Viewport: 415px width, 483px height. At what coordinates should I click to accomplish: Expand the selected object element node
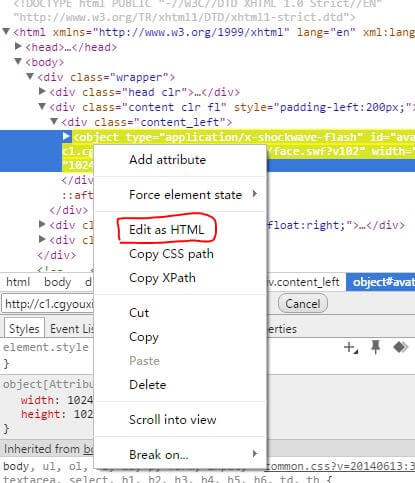(x=66, y=136)
